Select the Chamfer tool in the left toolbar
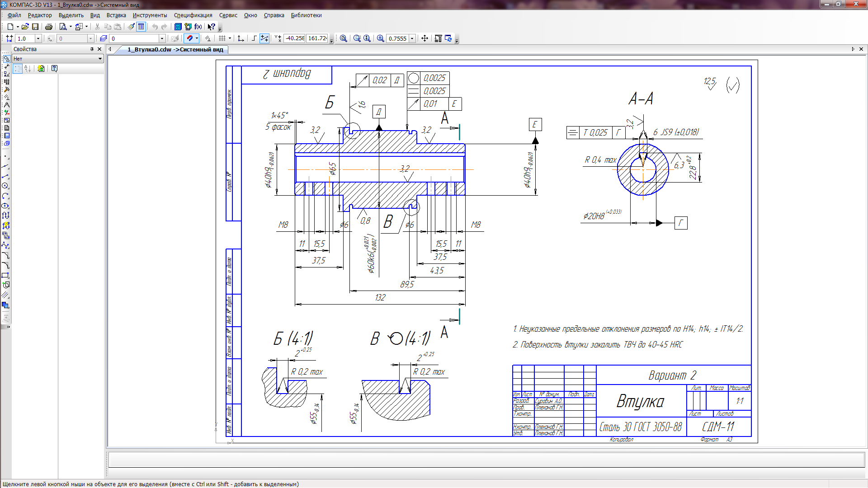This screenshot has width=868, height=488. [x=5, y=255]
